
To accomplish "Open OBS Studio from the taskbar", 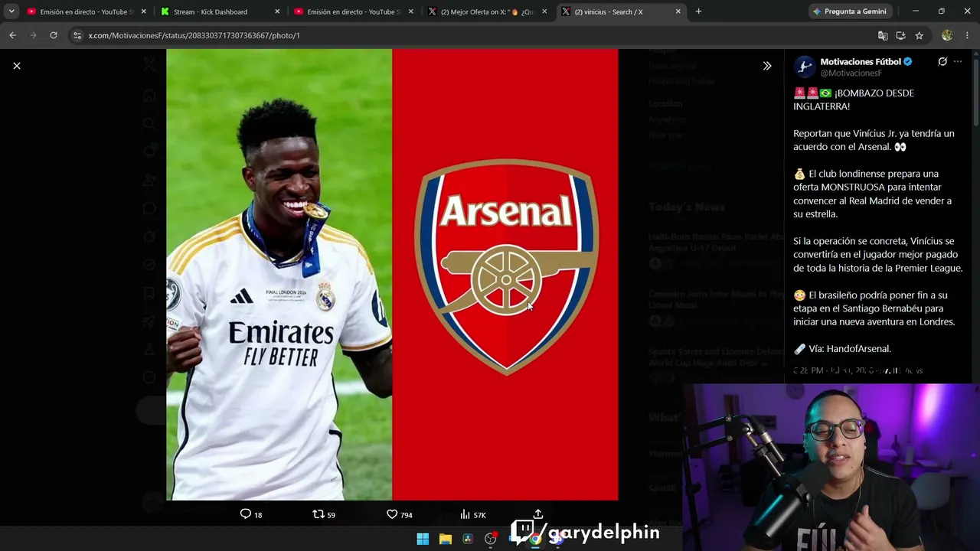I will pyautogui.click(x=491, y=539).
